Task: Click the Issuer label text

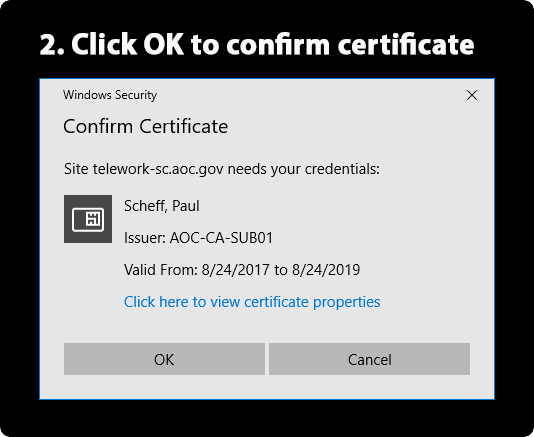Action: 145,238
